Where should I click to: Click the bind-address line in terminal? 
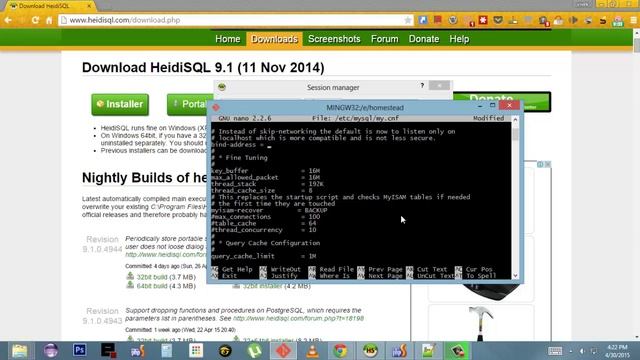pyautogui.click(x=241, y=145)
